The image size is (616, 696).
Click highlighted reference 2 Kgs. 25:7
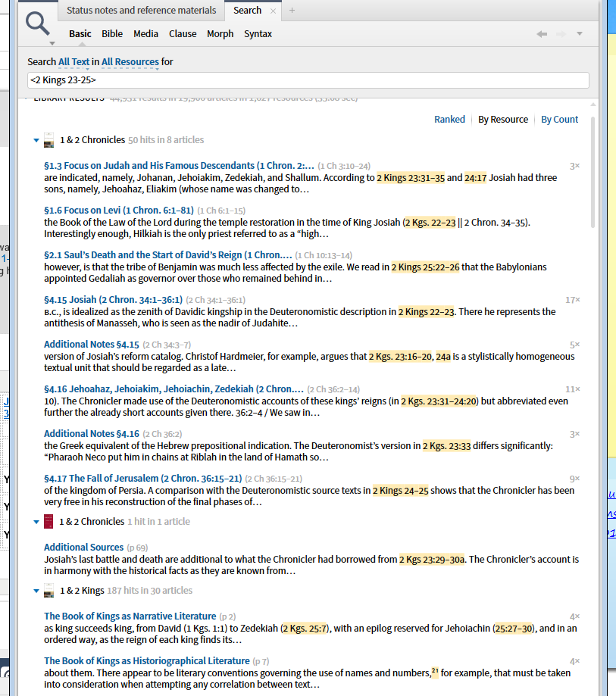click(305, 629)
